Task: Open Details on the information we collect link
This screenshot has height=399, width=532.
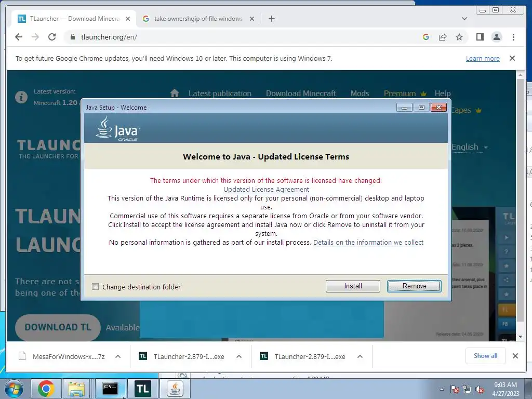Action: click(368, 242)
